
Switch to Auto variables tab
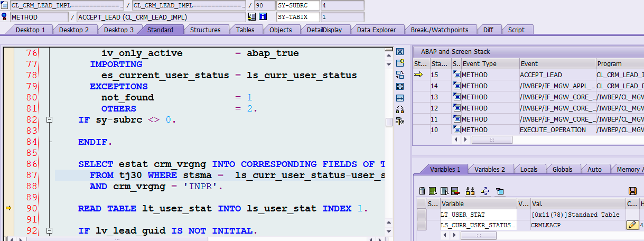click(x=595, y=169)
